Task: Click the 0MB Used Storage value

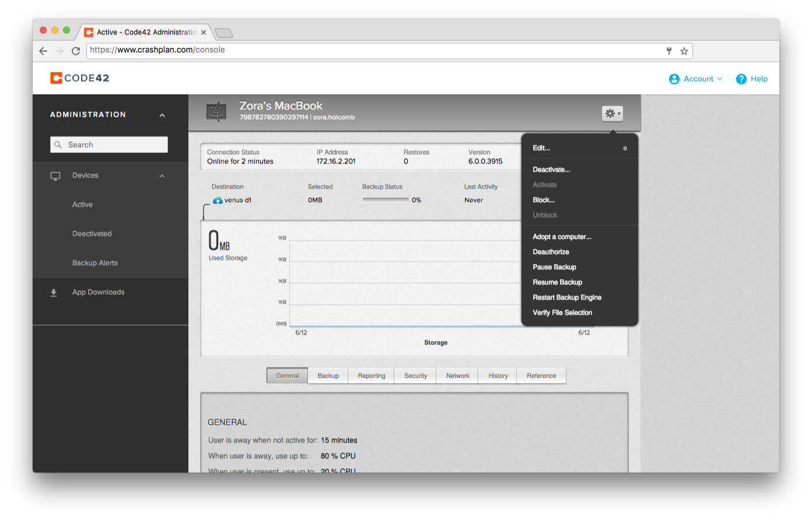Action: point(219,241)
